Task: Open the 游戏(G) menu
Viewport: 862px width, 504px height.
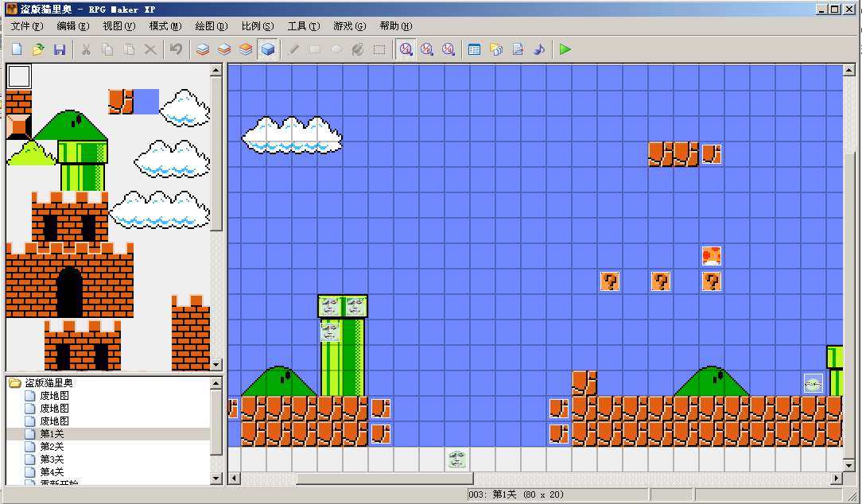Action: (x=350, y=25)
